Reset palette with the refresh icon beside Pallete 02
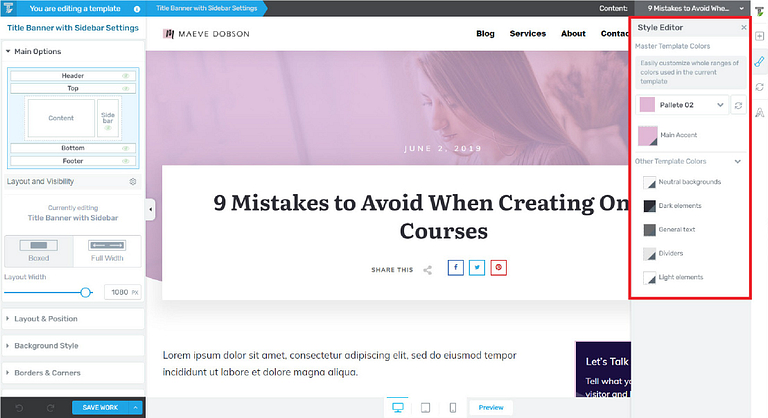This screenshot has height=418, width=768. (738, 105)
